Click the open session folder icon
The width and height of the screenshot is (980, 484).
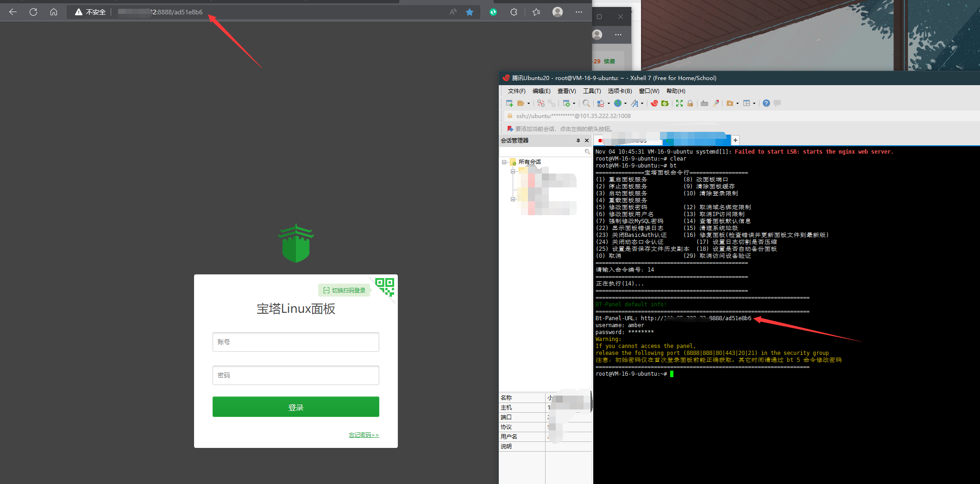coord(521,103)
